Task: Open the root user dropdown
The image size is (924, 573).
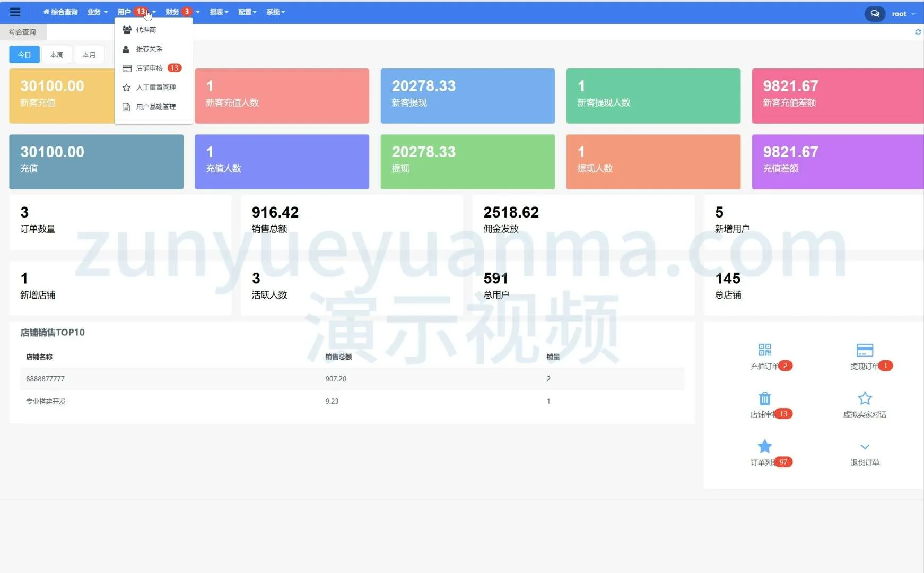Action: 903,14
